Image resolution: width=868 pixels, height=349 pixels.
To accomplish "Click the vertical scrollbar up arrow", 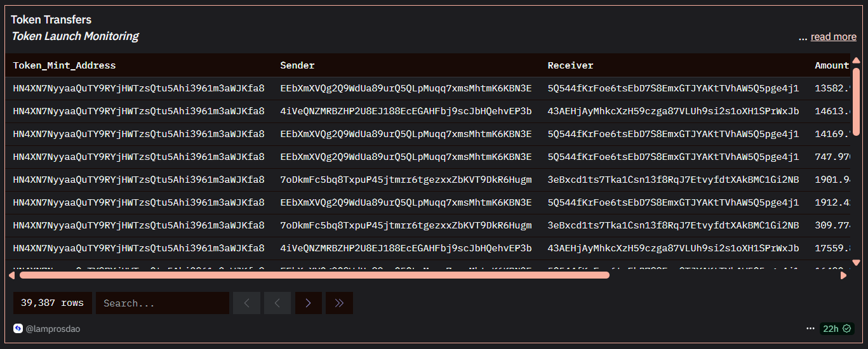I will point(856,61).
